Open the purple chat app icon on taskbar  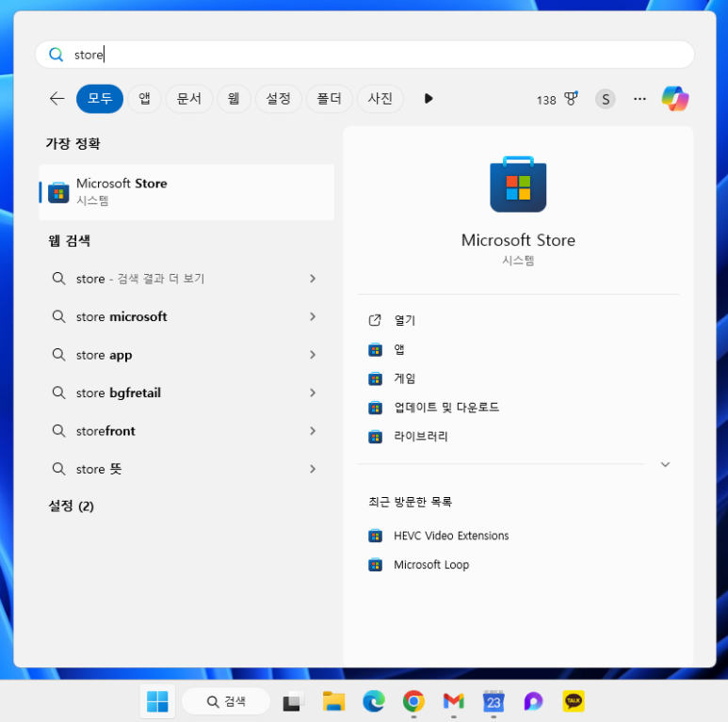pos(533,701)
